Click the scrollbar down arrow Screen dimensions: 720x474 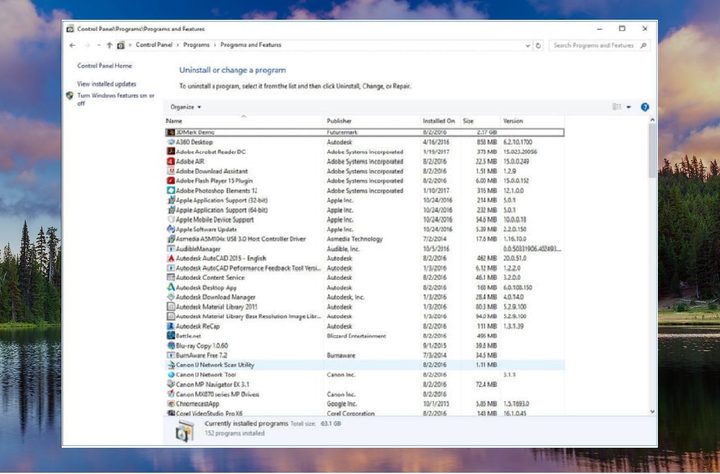coord(652,412)
